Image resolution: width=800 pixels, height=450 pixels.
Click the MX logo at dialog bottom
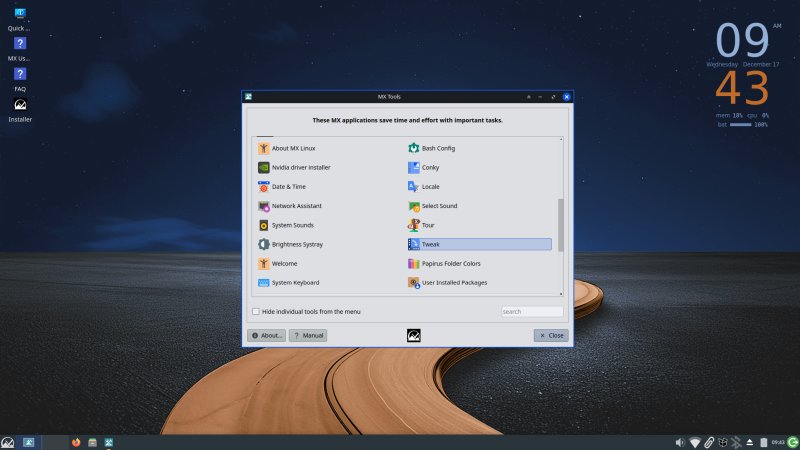click(x=414, y=335)
